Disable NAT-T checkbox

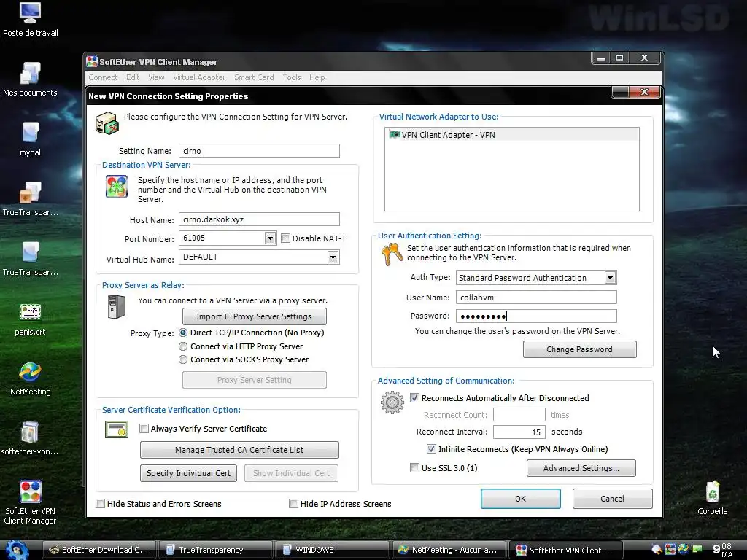[x=285, y=238]
